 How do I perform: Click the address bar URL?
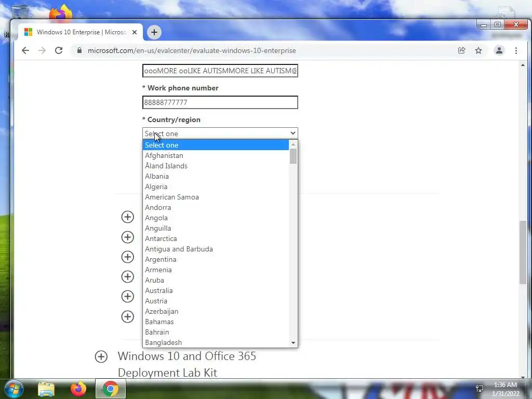[x=192, y=50]
